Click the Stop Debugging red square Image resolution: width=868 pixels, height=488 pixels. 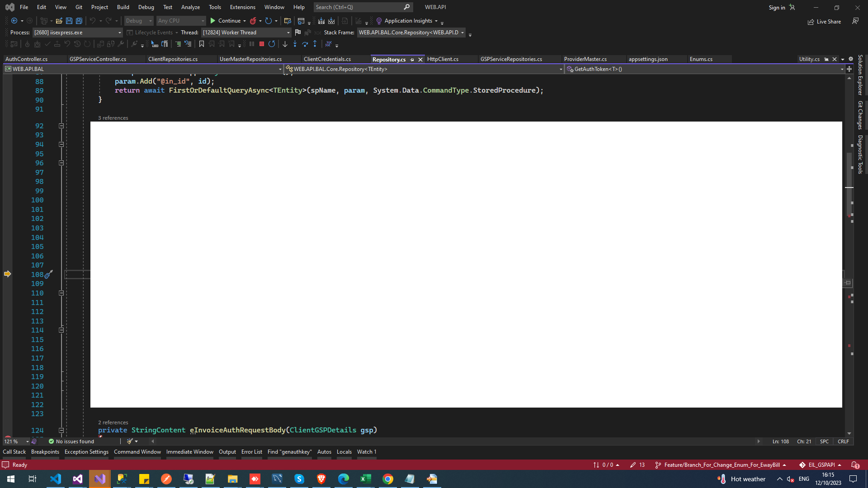tap(261, 44)
